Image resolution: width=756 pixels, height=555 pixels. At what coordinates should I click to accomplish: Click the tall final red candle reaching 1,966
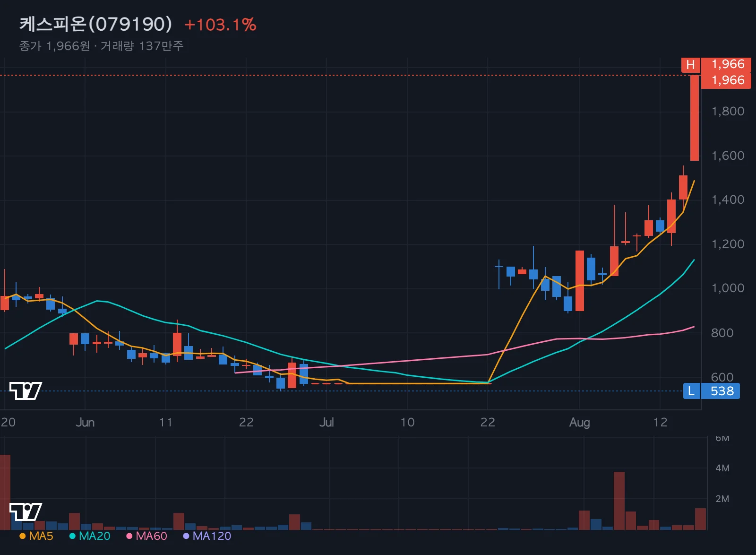tap(695, 118)
